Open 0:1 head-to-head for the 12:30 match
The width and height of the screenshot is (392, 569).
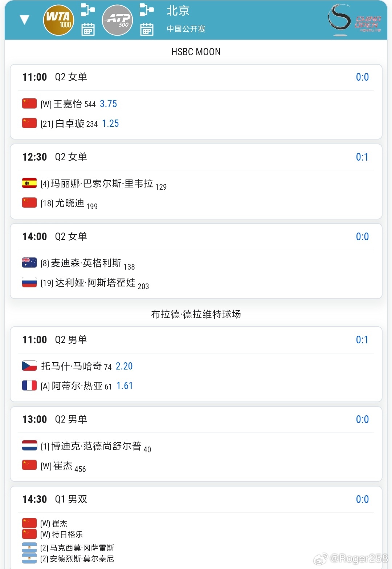(362, 157)
